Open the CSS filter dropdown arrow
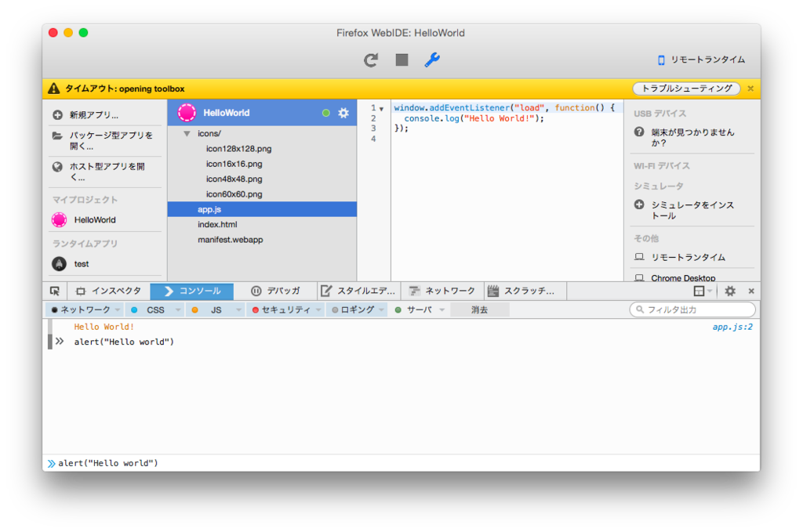803x532 pixels. pos(178,310)
